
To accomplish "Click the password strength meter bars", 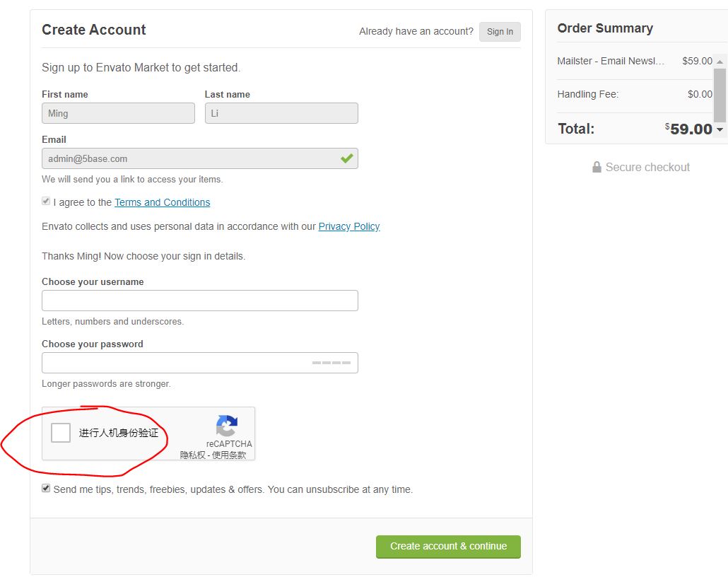I will pos(331,363).
